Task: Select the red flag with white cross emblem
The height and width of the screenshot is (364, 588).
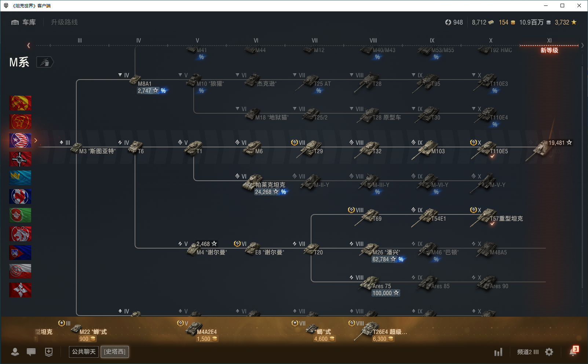Action: coord(20,290)
